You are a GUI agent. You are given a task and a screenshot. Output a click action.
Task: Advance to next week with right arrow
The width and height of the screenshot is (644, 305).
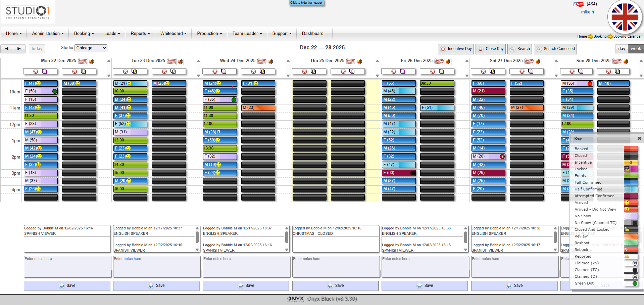pos(19,49)
